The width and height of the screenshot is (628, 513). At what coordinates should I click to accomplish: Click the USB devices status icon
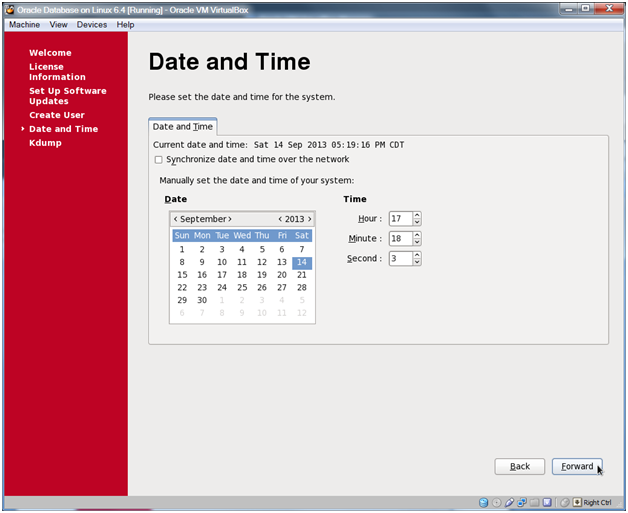(510, 502)
